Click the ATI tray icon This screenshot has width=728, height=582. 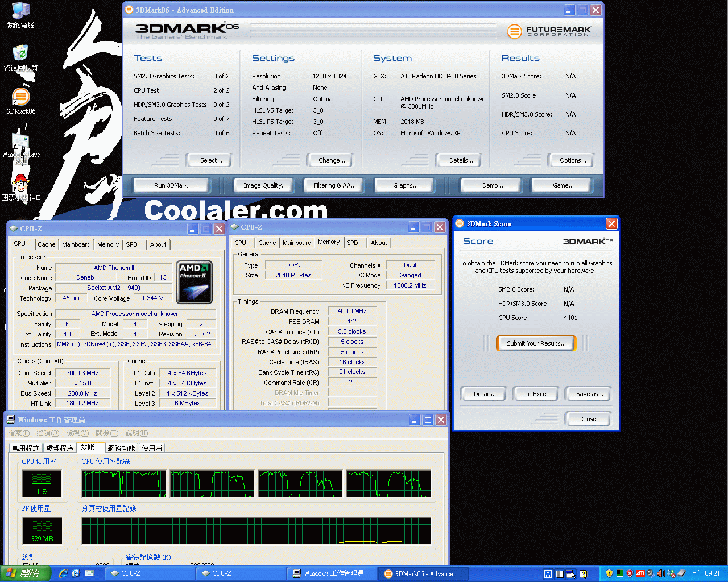click(x=640, y=573)
